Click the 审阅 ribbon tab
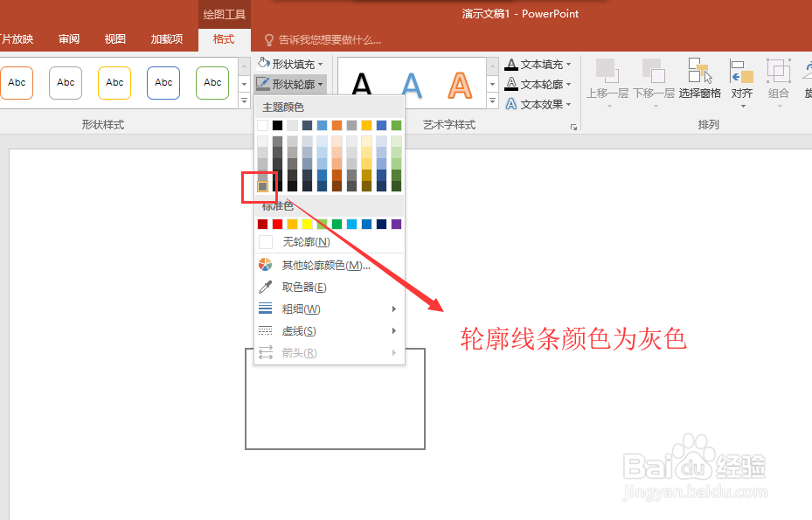 click(x=68, y=38)
